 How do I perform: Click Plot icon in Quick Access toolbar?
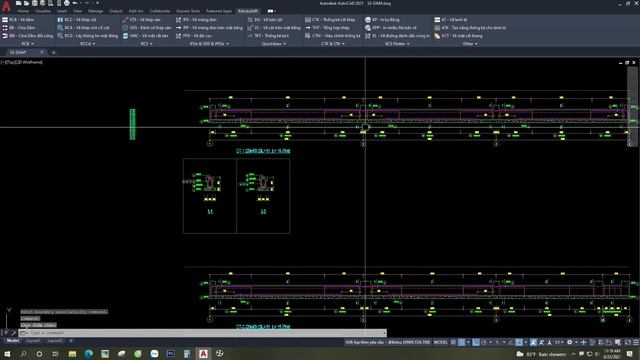[67, 3]
